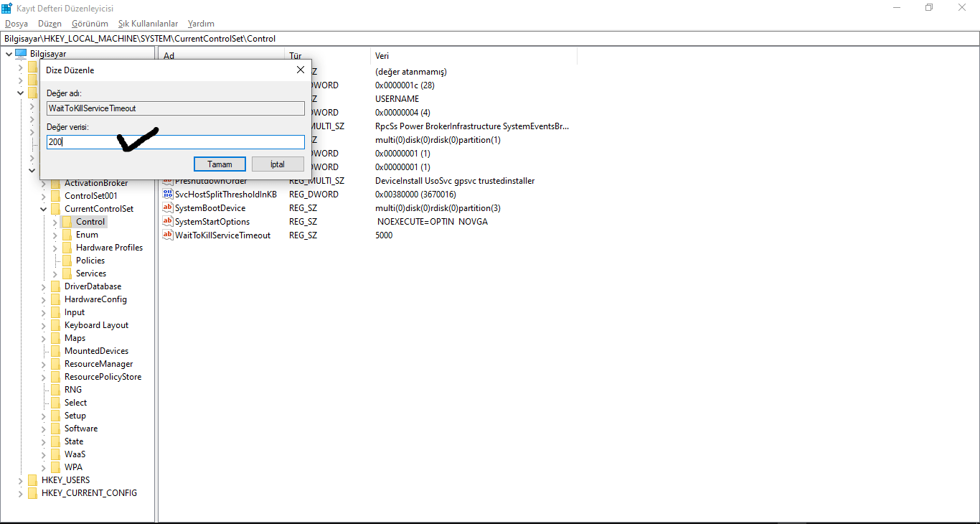Click the data "(değer atanmamış)"
Screen dimensions: 980x524
coord(410,72)
